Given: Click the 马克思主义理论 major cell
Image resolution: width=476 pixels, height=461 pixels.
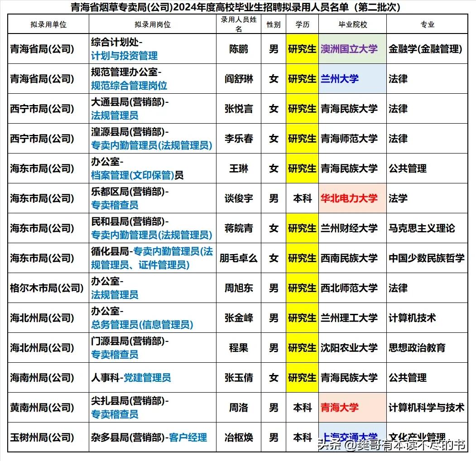Looking at the screenshot, I should coord(427,228).
